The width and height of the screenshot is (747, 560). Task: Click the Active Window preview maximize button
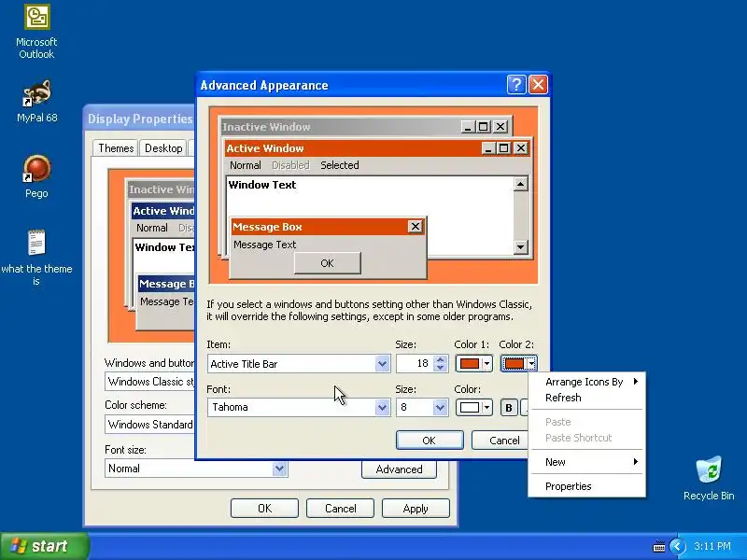[503, 148]
